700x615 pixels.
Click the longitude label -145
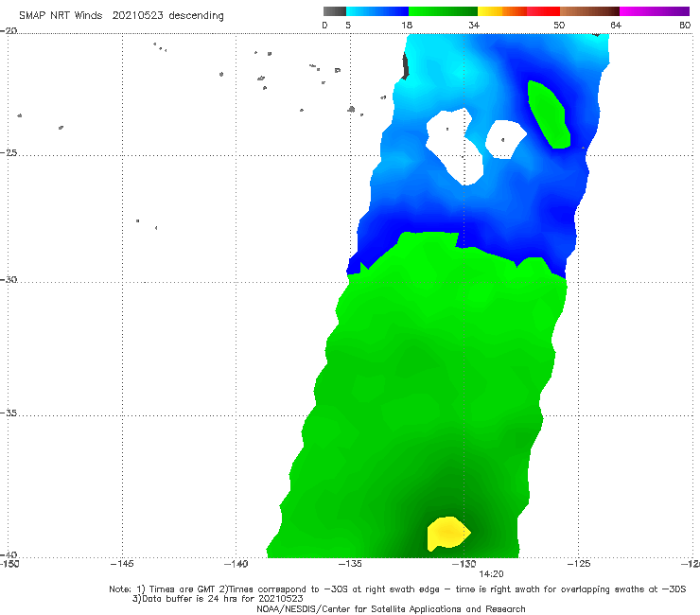pos(122,564)
